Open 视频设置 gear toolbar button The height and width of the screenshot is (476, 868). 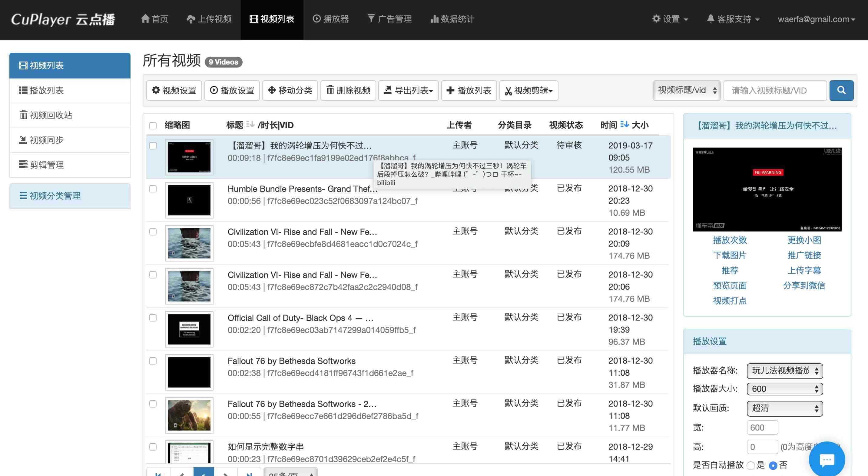click(x=174, y=90)
